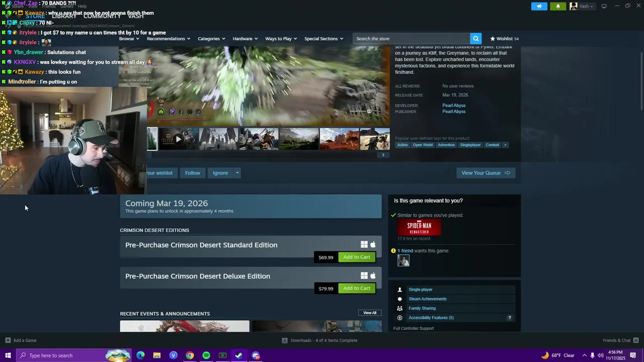Click the Ignore button
The width and height of the screenshot is (644, 362).
click(x=220, y=173)
